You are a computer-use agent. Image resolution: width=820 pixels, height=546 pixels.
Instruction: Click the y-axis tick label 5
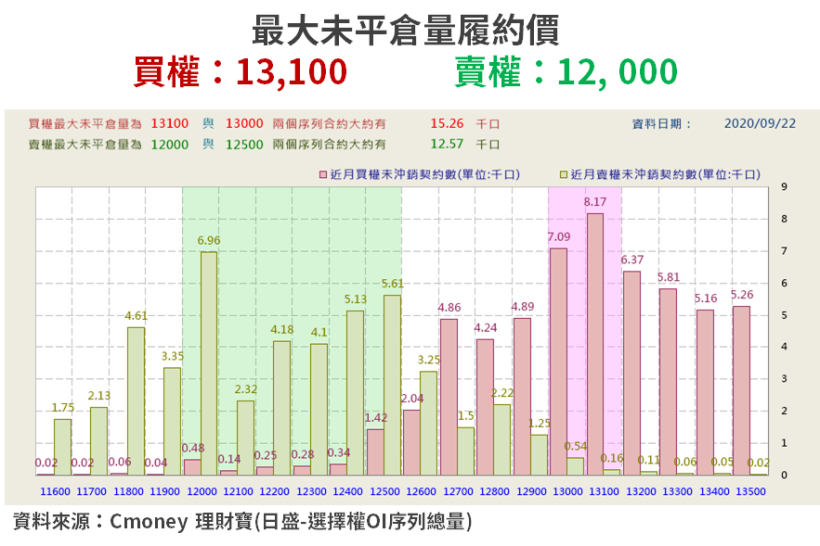[784, 315]
